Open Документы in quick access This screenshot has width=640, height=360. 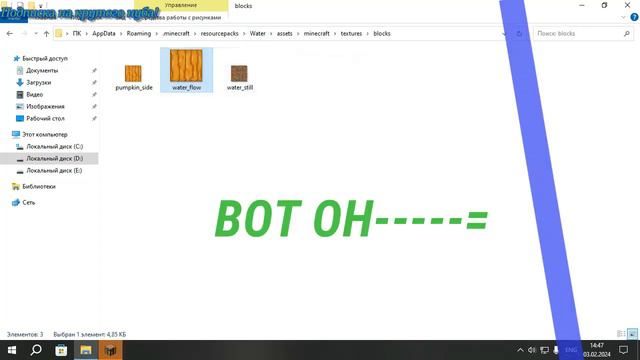pyautogui.click(x=42, y=71)
